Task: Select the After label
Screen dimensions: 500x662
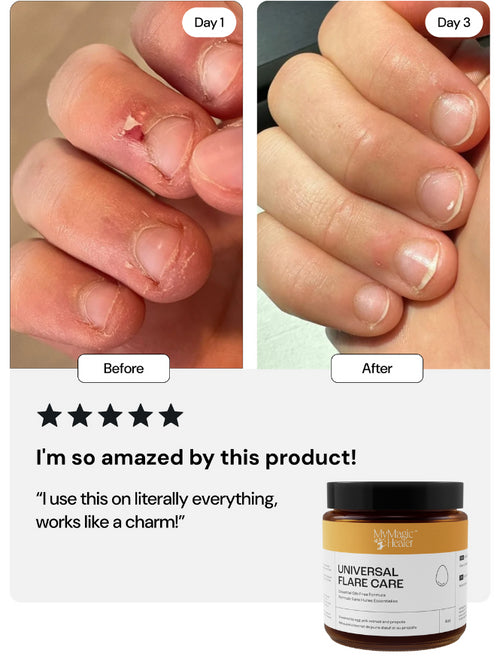Action: [377, 368]
